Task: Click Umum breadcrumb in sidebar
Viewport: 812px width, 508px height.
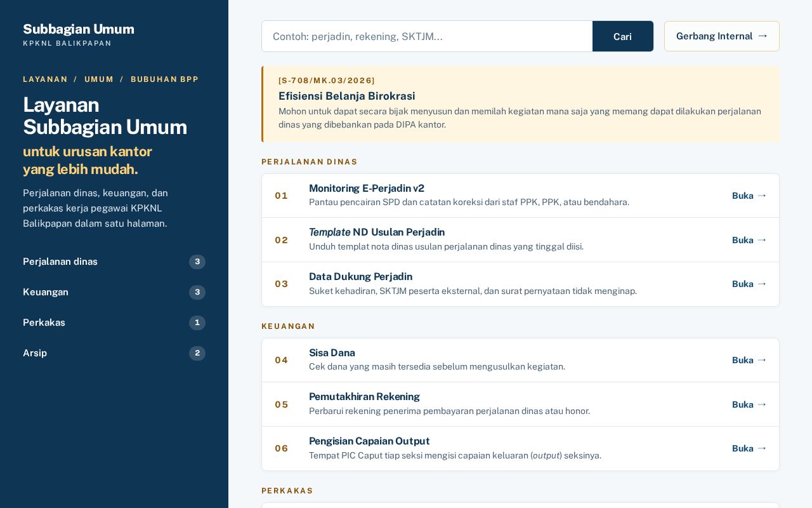Action: tap(99, 79)
